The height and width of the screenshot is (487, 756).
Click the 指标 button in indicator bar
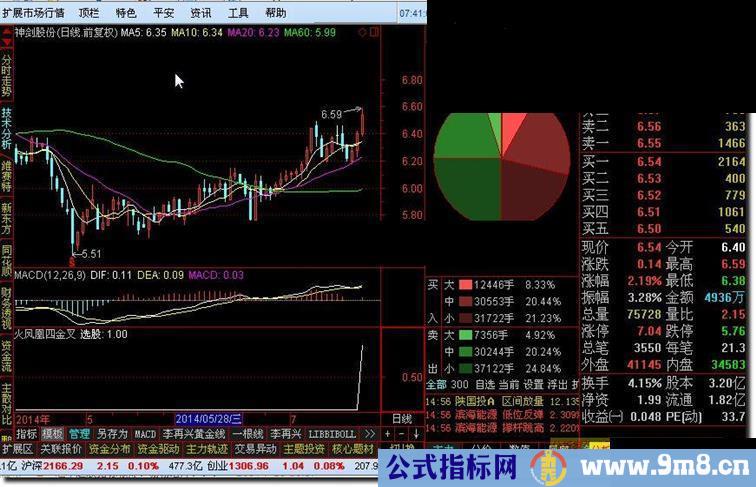click(x=27, y=434)
